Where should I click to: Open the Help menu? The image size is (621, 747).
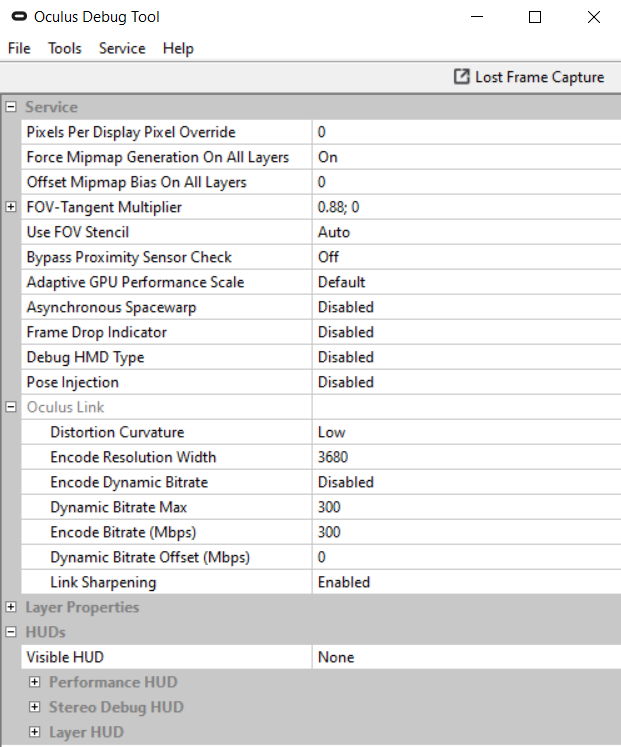click(x=178, y=49)
